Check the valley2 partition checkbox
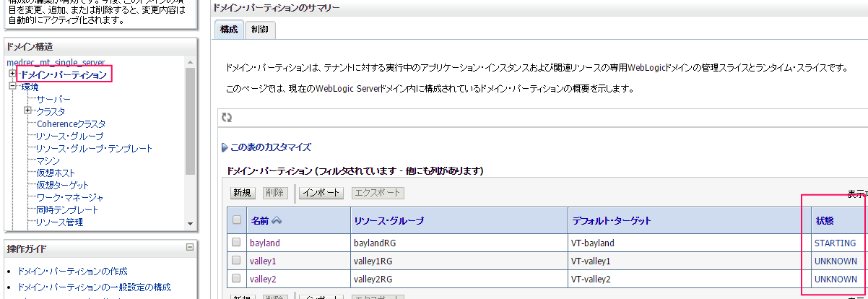The image size is (868, 299). tap(236, 279)
